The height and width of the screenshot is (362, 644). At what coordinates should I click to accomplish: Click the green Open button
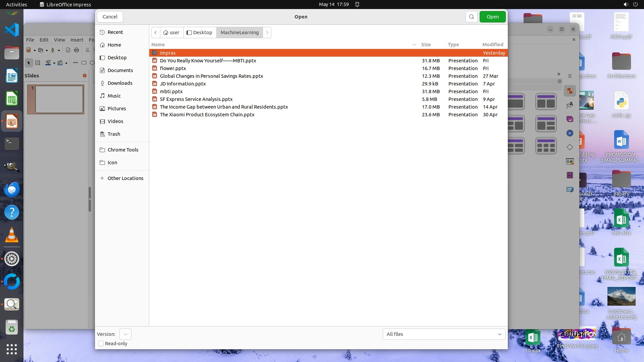(492, 17)
